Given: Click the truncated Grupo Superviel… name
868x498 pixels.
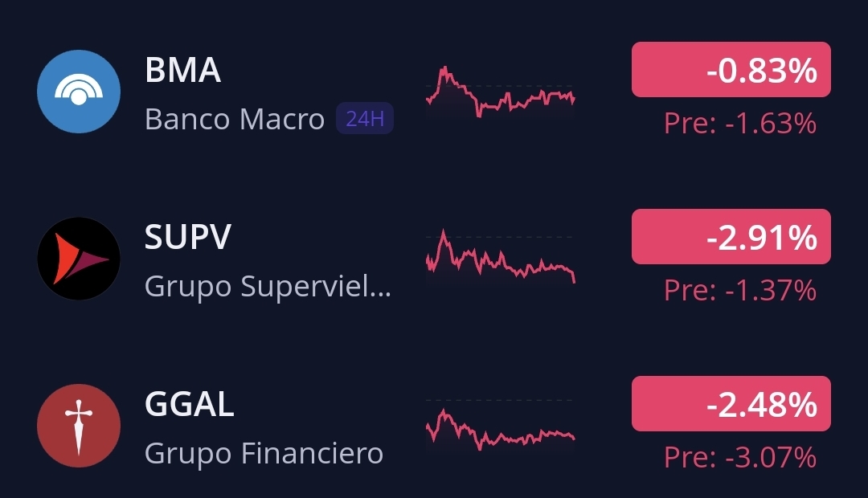Looking at the screenshot, I should (x=268, y=286).
